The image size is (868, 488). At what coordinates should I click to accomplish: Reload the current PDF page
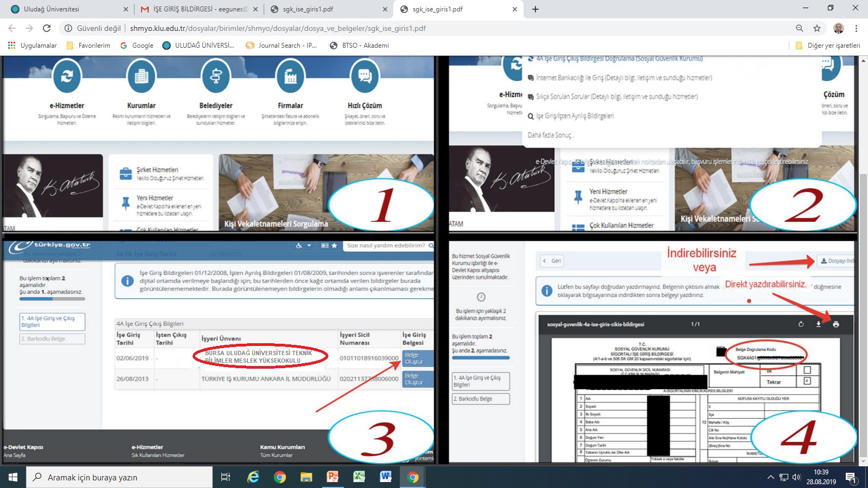(47, 28)
